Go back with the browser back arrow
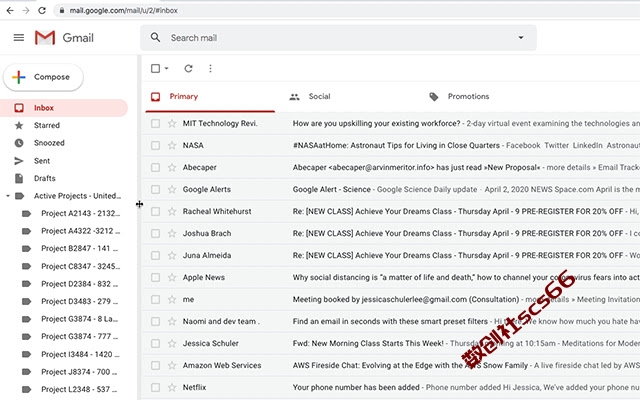640x400 pixels. pyautogui.click(x=10, y=11)
